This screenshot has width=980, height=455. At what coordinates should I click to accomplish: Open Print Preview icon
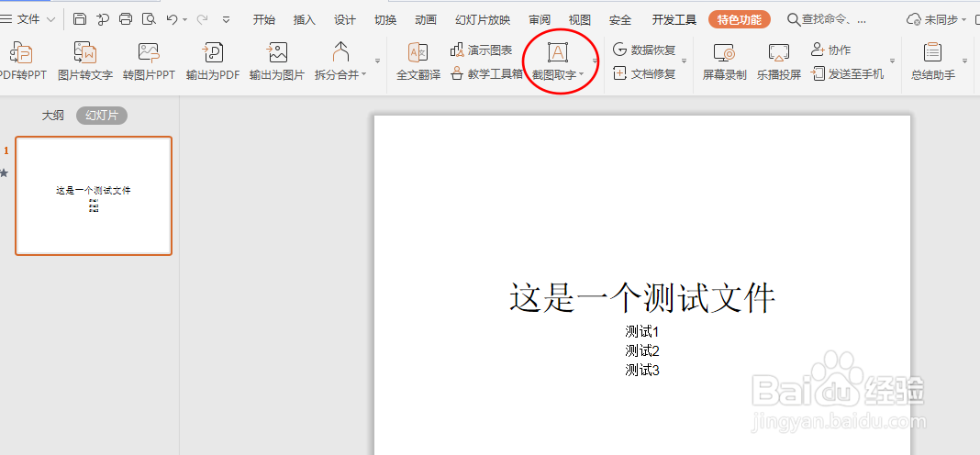point(149,19)
